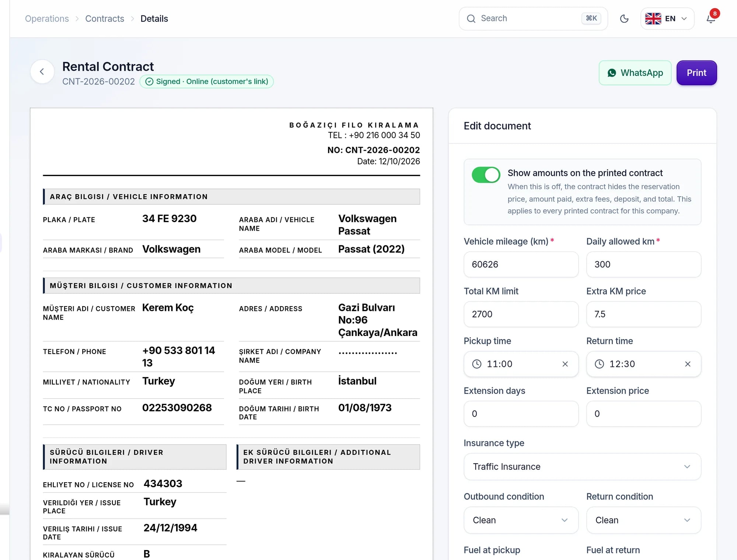Click plate number 34 FE 9230

point(170,218)
